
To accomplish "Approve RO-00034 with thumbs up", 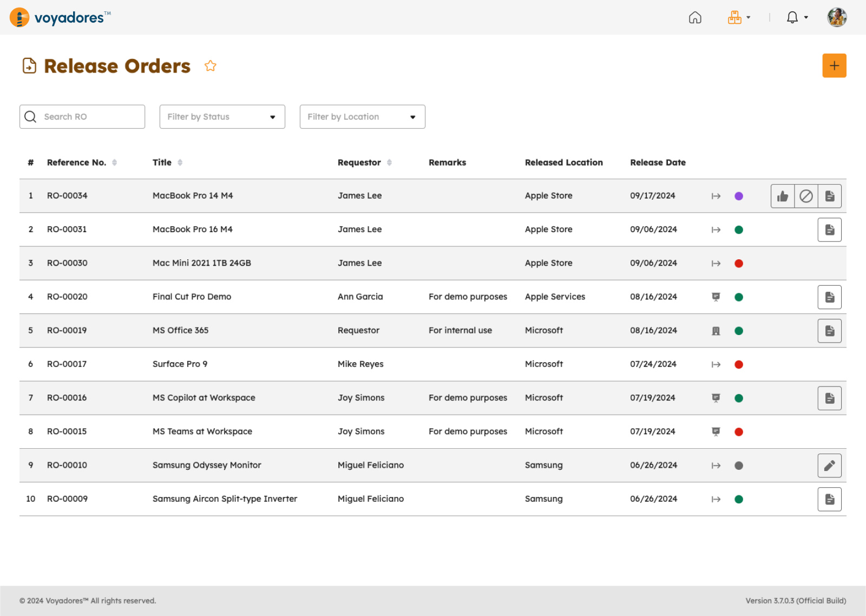I will [x=783, y=196].
